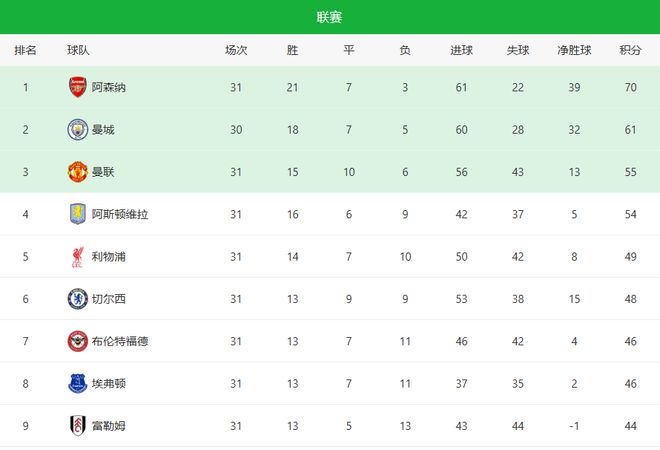660x450 pixels.
Task: Click the Everton club badge
Action: pos(78,382)
